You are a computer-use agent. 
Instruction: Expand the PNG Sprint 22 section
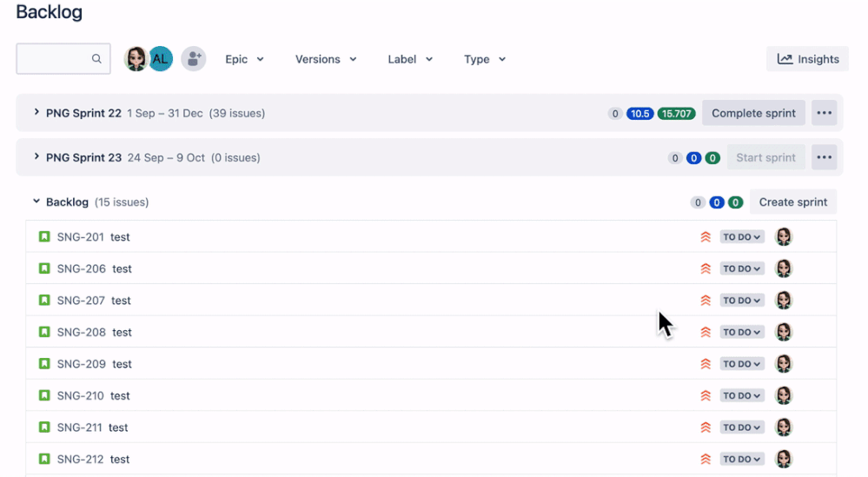click(x=36, y=112)
